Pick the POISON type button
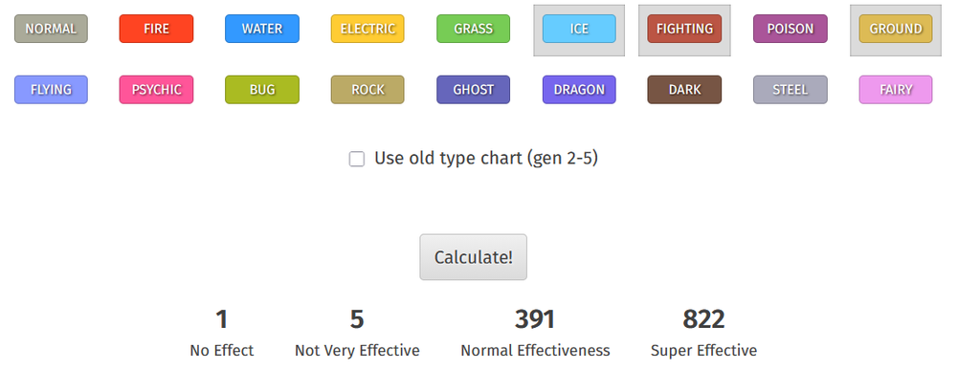 790,29
